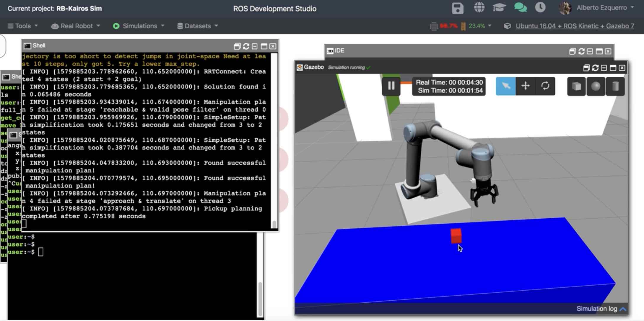Click the clock history icon in header

[x=540, y=7]
